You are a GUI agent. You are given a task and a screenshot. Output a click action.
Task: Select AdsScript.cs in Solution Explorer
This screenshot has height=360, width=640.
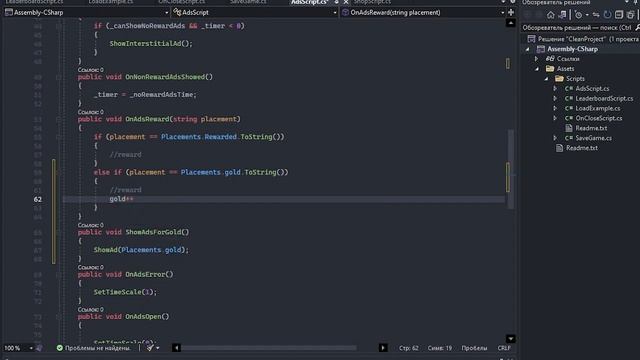pos(592,89)
